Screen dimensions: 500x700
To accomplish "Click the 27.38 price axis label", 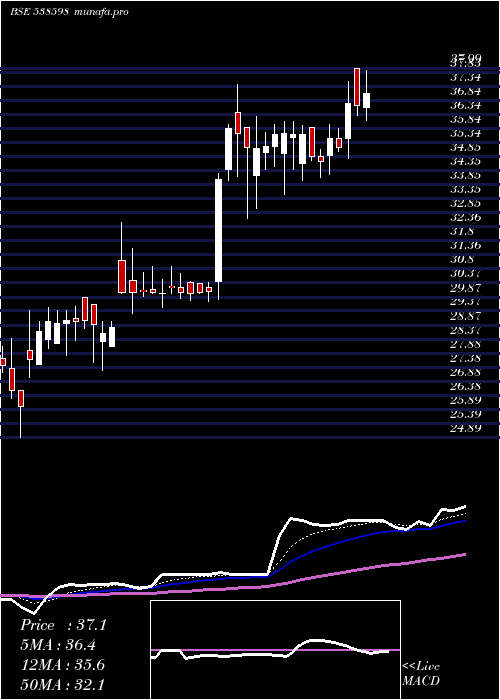I will click(466, 358).
